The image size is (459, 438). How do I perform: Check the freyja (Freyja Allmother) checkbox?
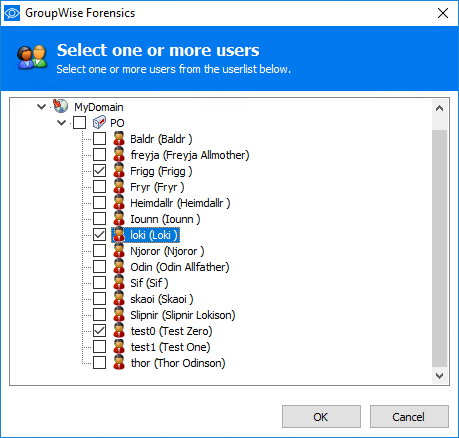[x=99, y=155]
